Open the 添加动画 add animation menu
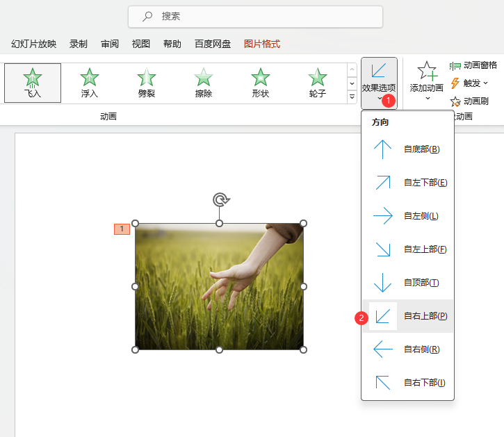This screenshot has width=504, height=437. (427, 82)
